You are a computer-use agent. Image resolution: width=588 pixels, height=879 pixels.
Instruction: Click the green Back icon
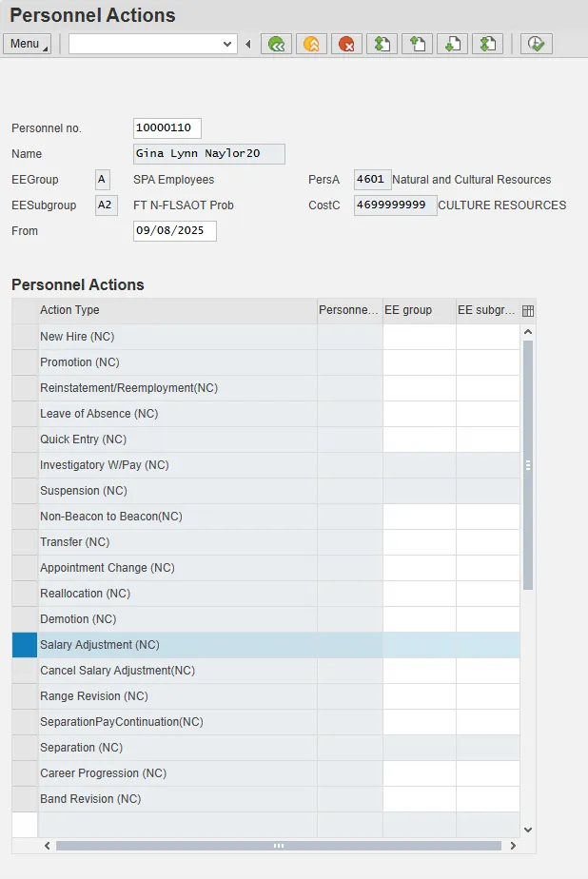pyautogui.click(x=277, y=44)
